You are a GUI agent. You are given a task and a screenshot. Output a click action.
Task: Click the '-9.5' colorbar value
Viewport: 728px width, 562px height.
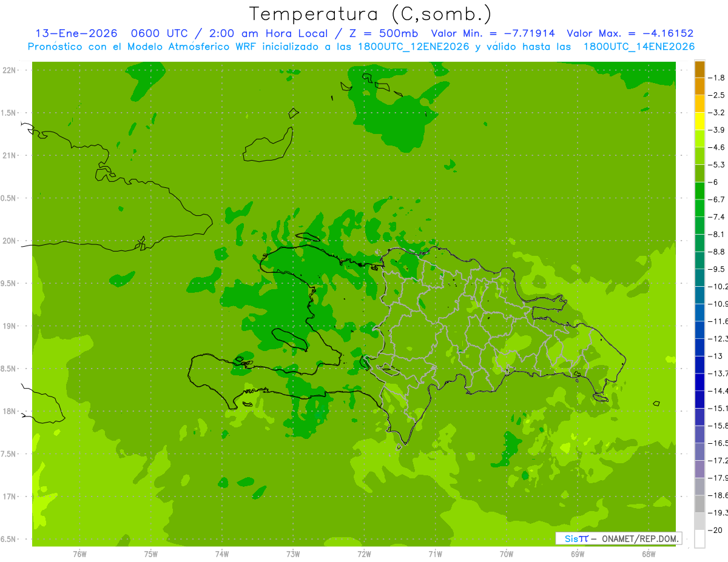tap(718, 269)
